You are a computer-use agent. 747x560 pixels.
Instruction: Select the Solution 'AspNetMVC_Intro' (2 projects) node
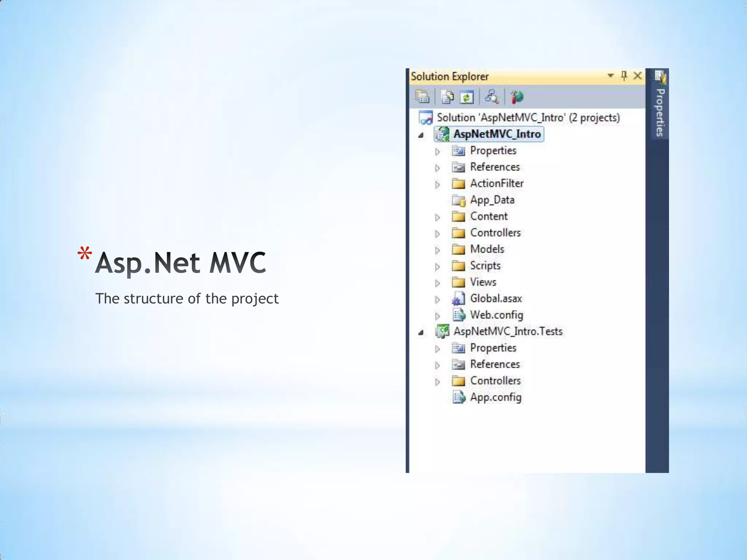(528, 117)
